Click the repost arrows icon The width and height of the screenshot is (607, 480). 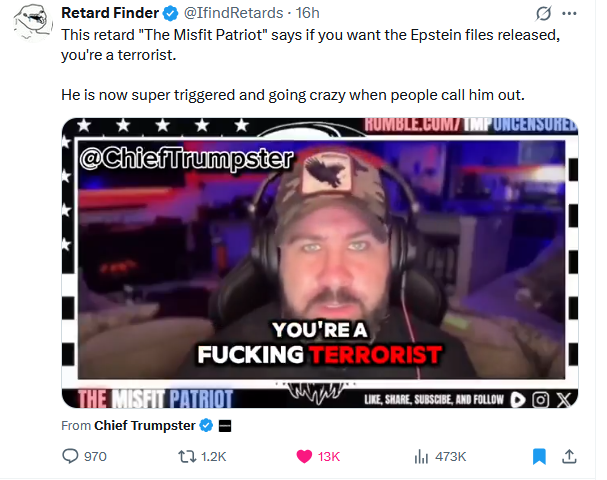coord(187,456)
